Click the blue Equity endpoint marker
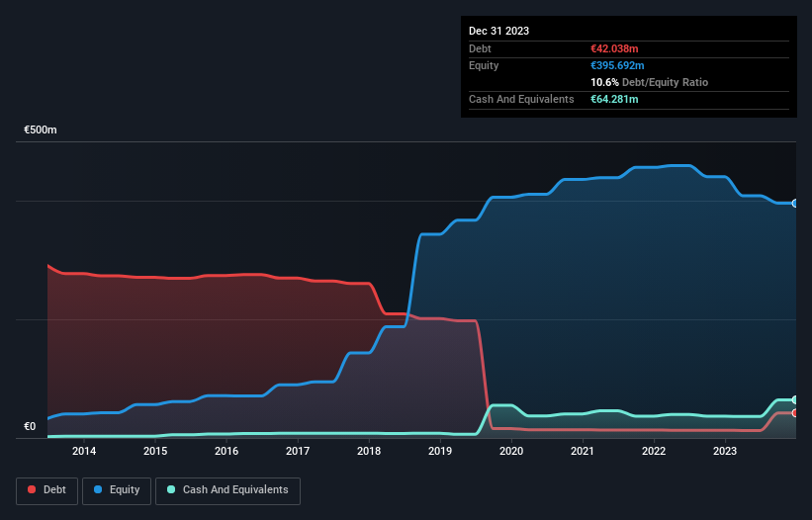The width and height of the screenshot is (812, 520). pos(795,204)
